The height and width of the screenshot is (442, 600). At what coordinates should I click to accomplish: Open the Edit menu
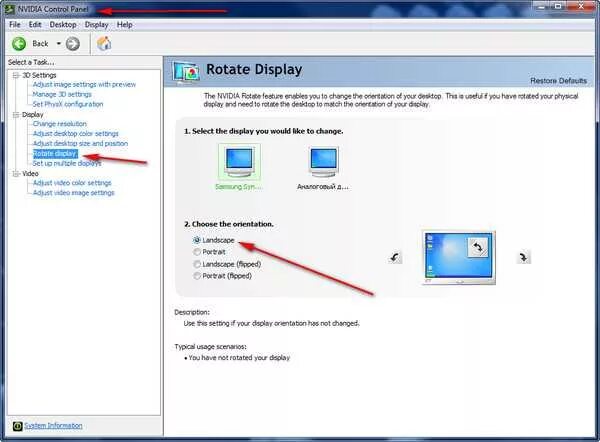click(x=35, y=25)
